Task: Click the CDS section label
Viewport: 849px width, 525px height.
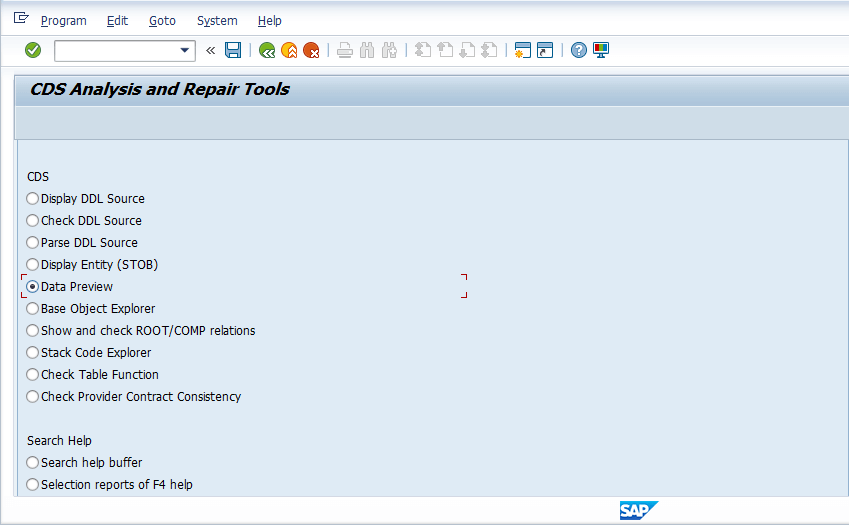Action: (38, 177)
